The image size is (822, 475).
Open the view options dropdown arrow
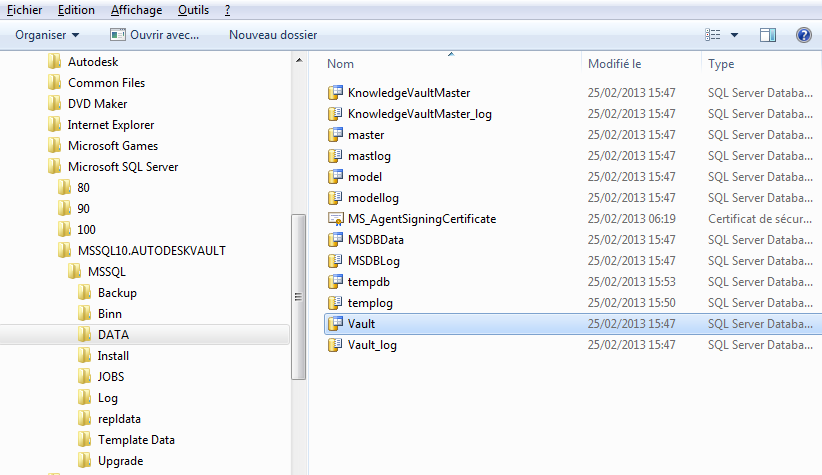tap(734, 35)
